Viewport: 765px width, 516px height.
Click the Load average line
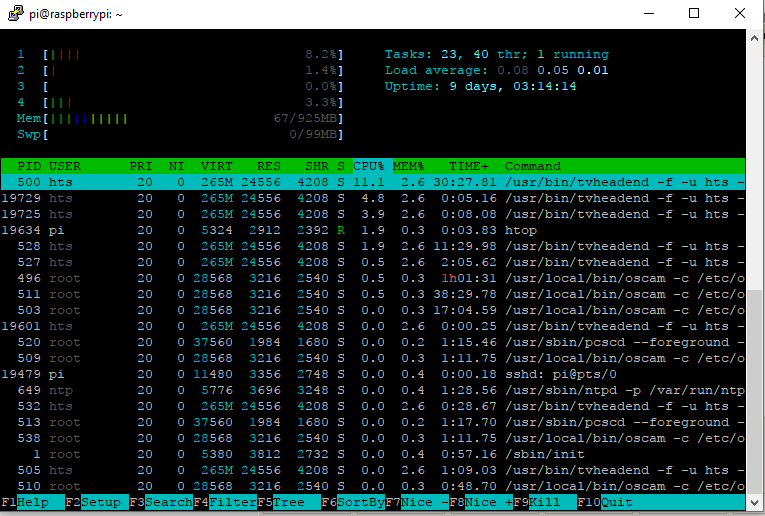click(497, 70)
